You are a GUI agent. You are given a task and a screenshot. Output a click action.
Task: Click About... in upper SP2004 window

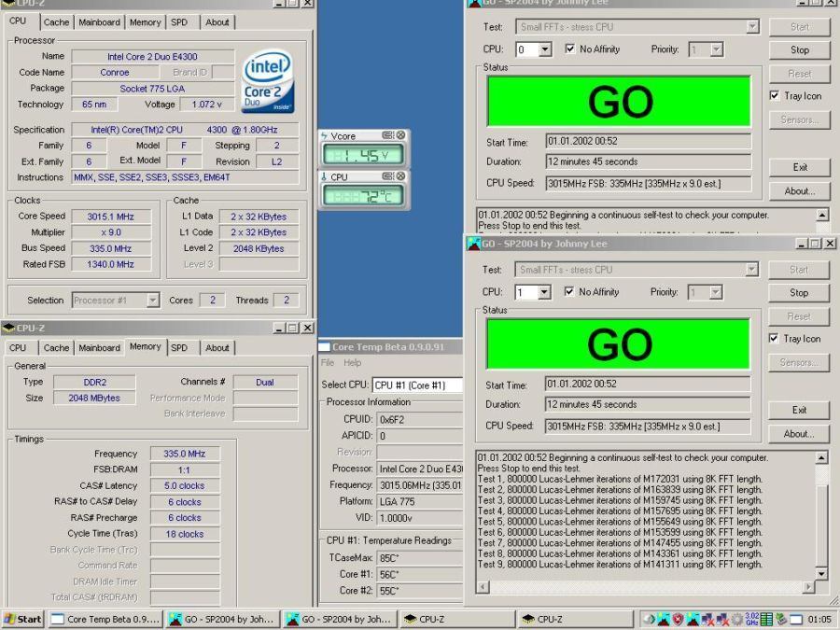click(799, 190)
